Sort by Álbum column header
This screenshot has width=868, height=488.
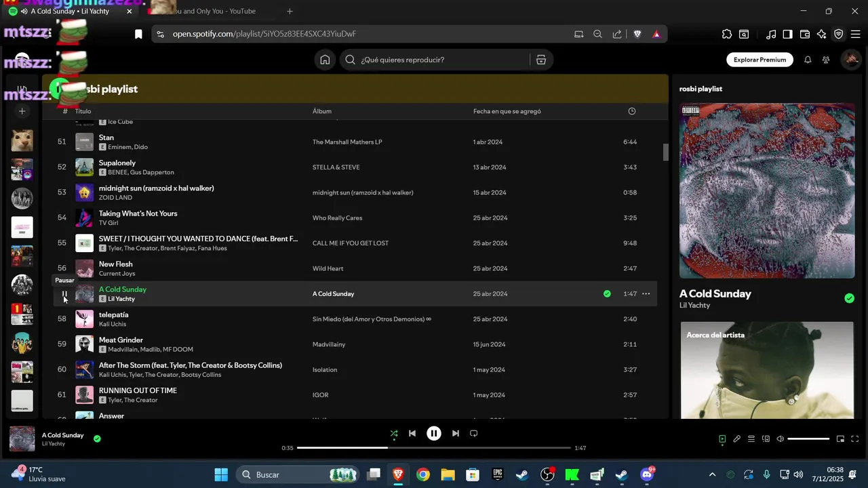pos(322,111)
